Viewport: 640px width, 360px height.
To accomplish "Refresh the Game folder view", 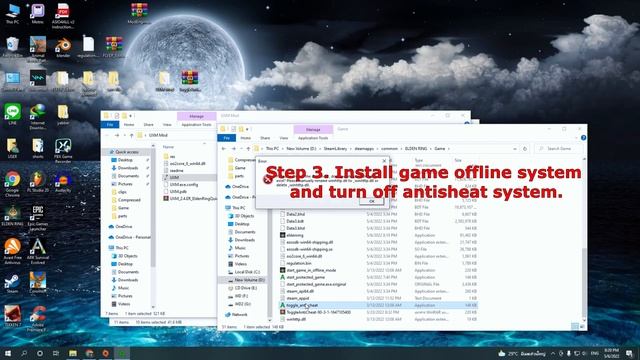I will coord(525,149).
